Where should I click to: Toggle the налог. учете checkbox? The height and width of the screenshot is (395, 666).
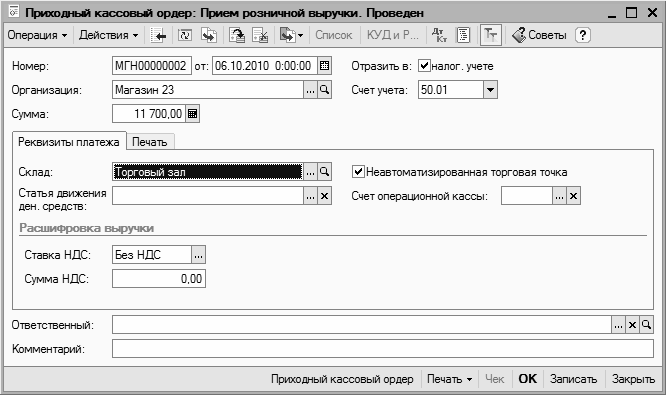point(424,66)
